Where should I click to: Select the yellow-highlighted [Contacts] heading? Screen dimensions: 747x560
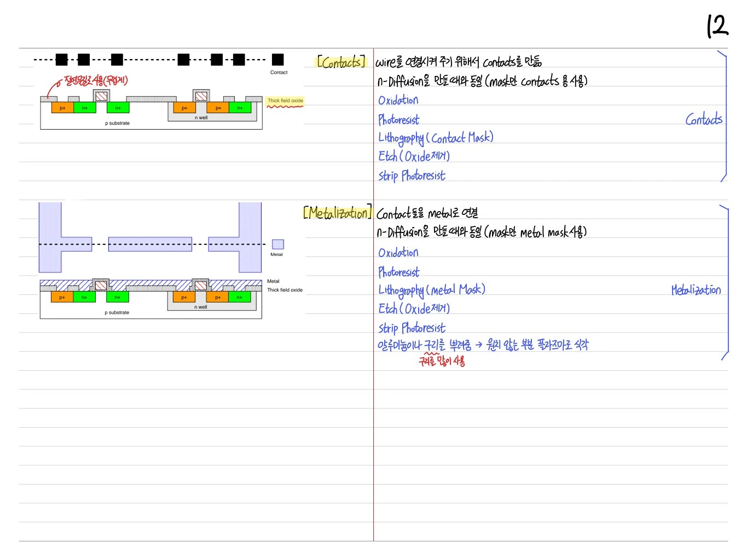341,62
